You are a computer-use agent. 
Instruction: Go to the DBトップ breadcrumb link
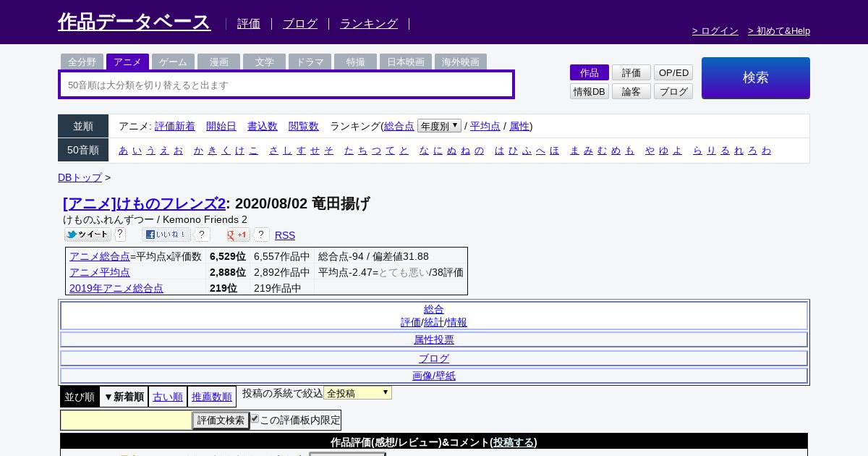point(80,177)
